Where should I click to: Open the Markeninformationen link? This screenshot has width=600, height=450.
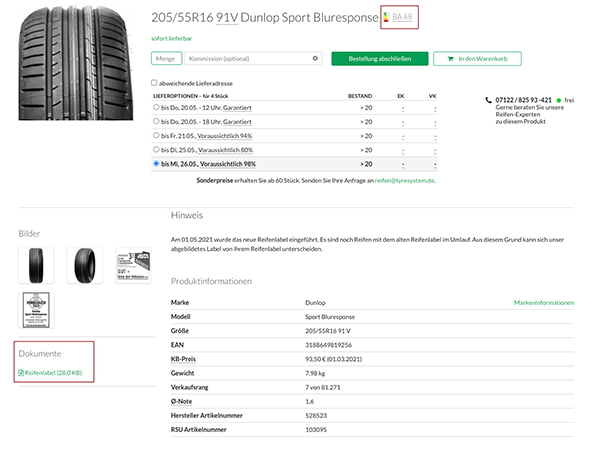click(x=543, y=301)
